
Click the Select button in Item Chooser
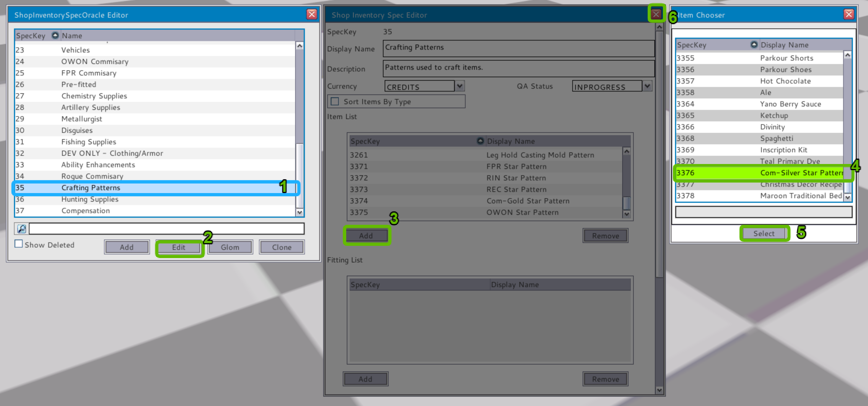764,233
